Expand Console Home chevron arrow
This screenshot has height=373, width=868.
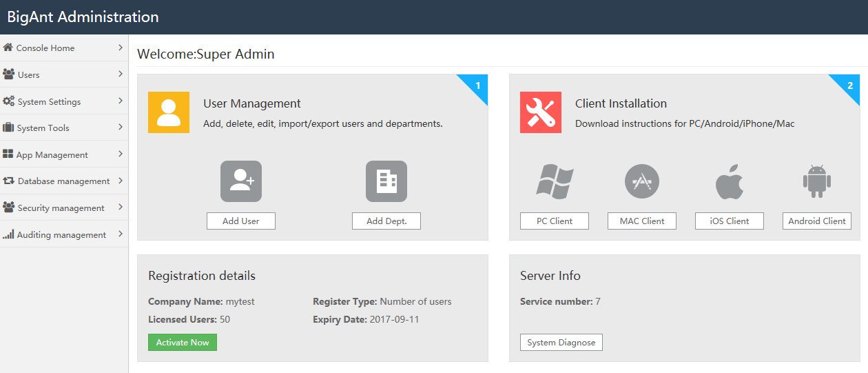point(121,48)
